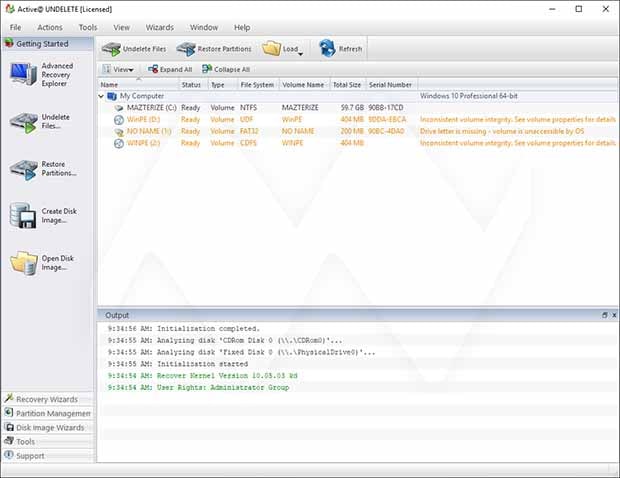Click Undelete Files toolbar button
This screenshot has width=620, height=478.
click(134, 49)
